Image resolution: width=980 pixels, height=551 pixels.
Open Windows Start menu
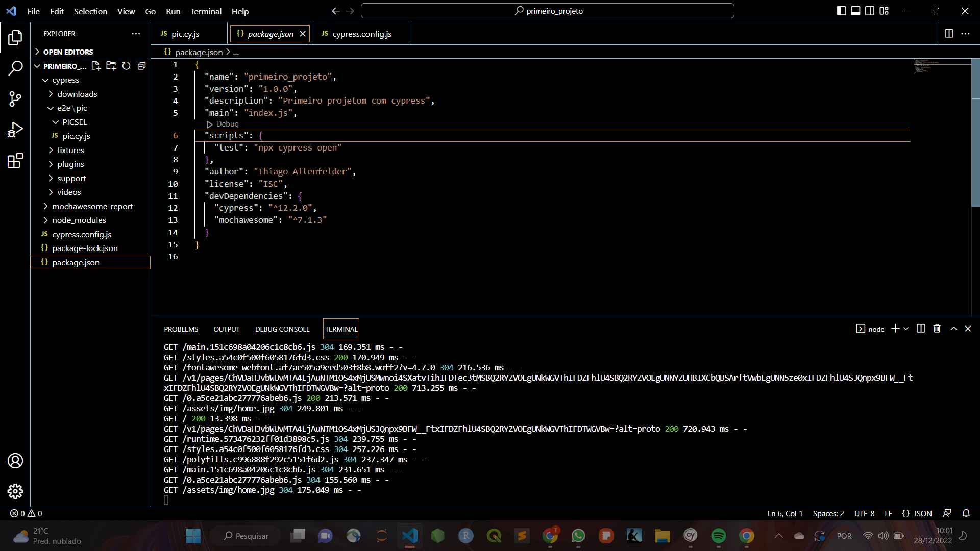193,536
